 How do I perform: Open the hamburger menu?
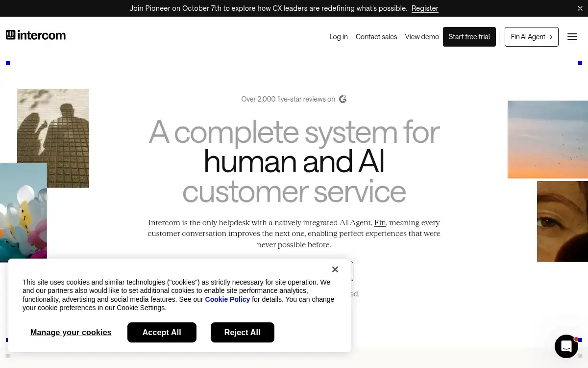click(x=572, y=37)
